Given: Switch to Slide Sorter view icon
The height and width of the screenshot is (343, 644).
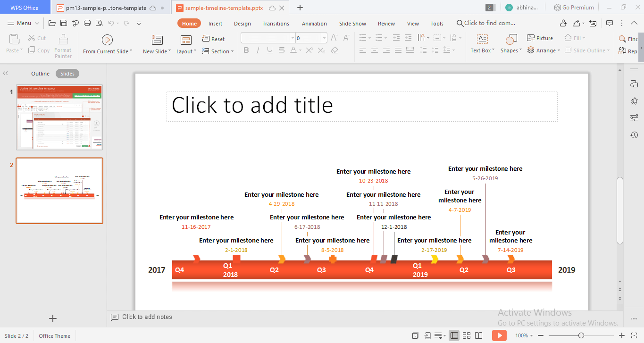Looking at the screenshot, I should (467, 335).
